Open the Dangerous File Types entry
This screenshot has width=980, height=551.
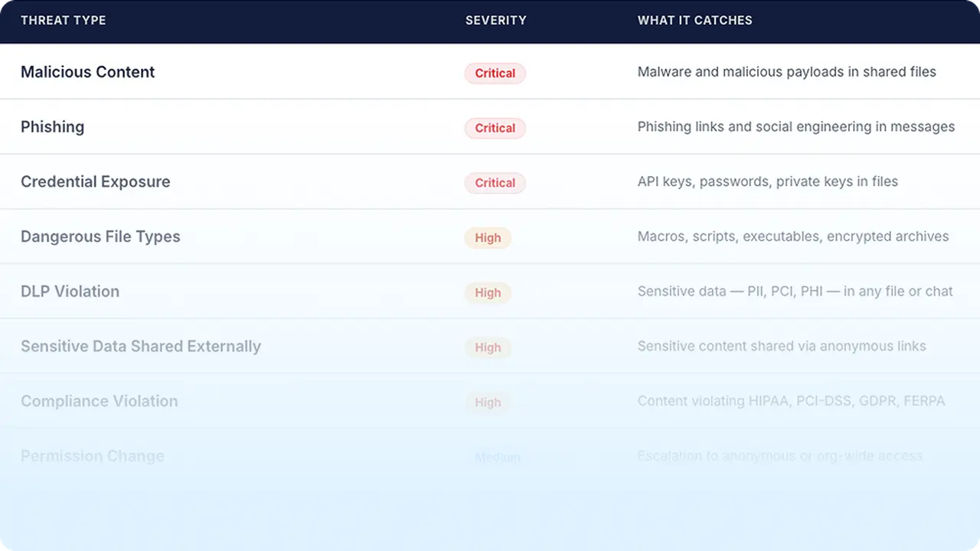click(x=100, y=236)
